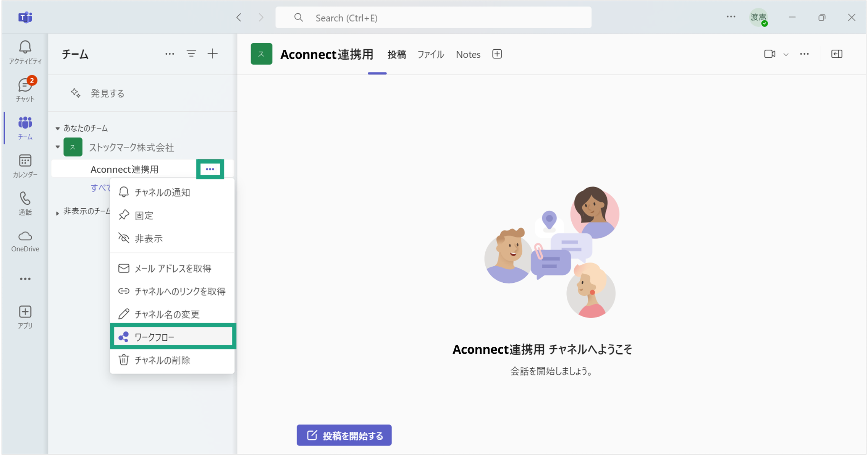Switch to the ファイル tab

tap(431, 55)
